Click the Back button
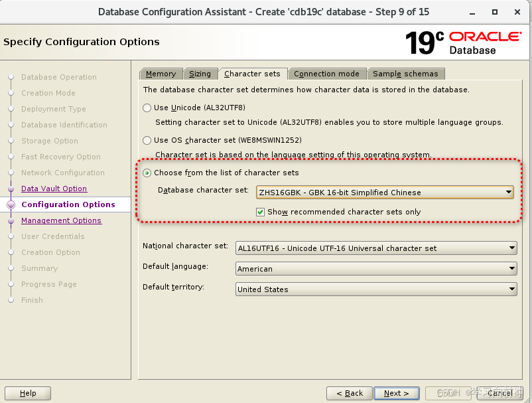Screen dimensions: 532x403 pos(350,393)
